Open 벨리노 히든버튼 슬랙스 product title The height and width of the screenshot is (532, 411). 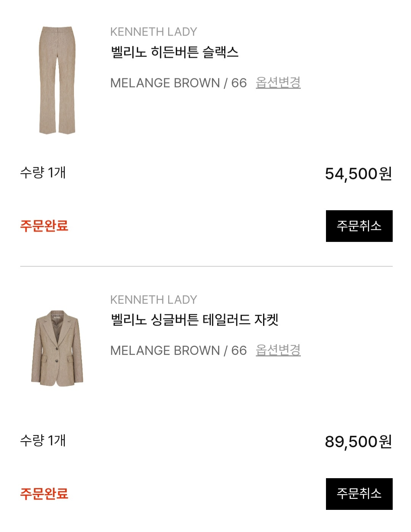pos(174,52)
